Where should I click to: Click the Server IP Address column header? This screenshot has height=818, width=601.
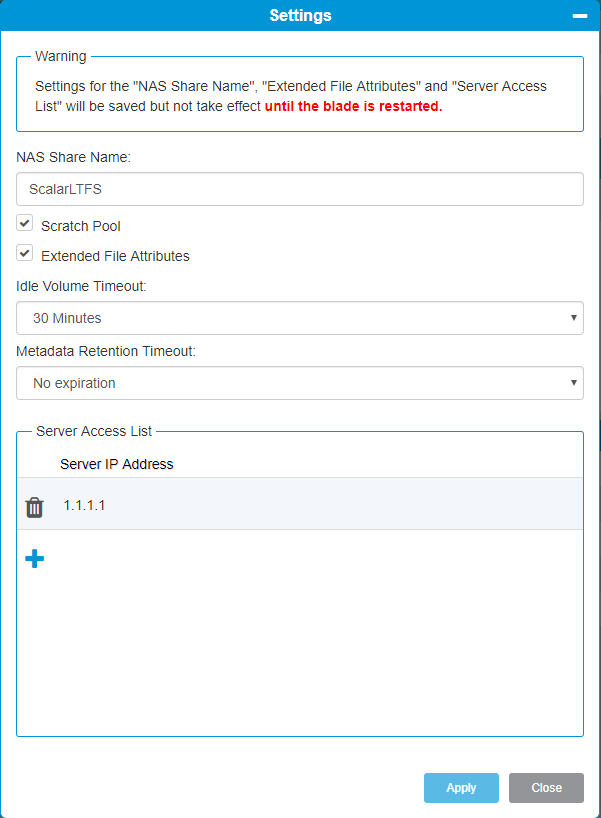(x=116, y=464)
